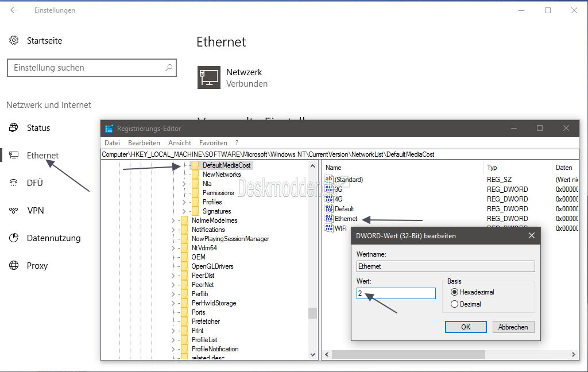Open Proxy via its globe icon
This screenshot has height=372, width=588.
pyautogui.click(x=14, y=265)
